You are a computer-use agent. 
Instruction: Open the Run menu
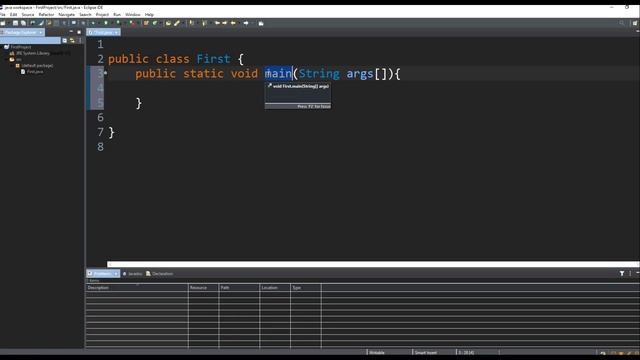(117, 14)
